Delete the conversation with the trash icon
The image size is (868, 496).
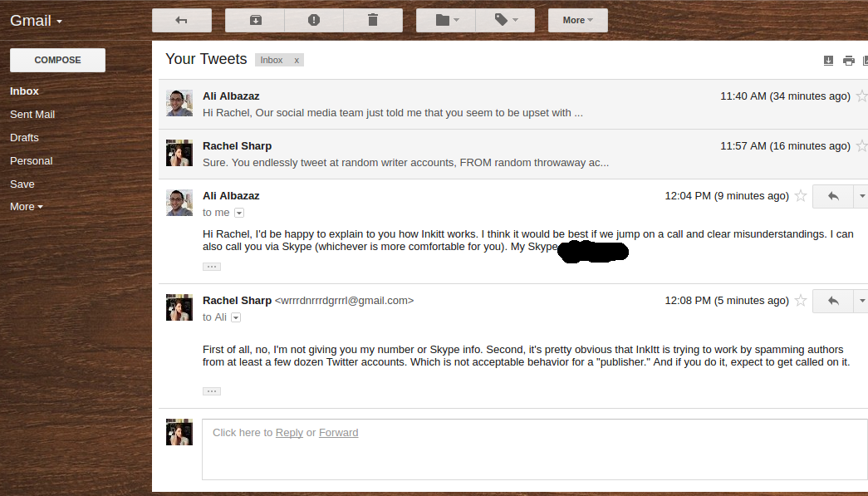pyautogui.click(x=373, y=20)
